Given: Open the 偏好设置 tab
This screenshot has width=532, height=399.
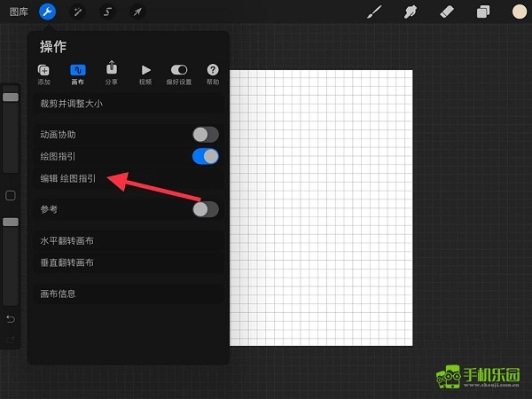Looking at the screenshot, I should pos(178,74).
